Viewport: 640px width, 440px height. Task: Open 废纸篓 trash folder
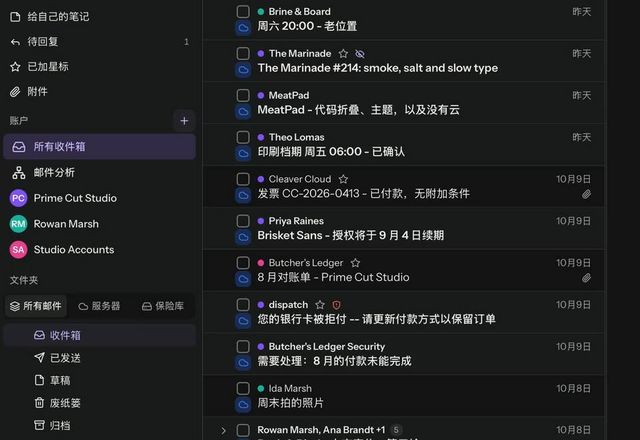tap(99, 403)
